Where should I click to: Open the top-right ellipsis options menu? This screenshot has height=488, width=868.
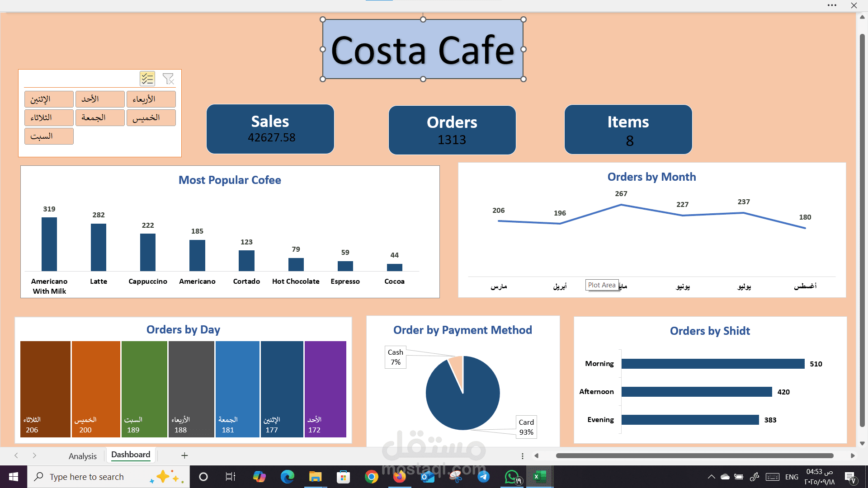(x=832, y=5)
